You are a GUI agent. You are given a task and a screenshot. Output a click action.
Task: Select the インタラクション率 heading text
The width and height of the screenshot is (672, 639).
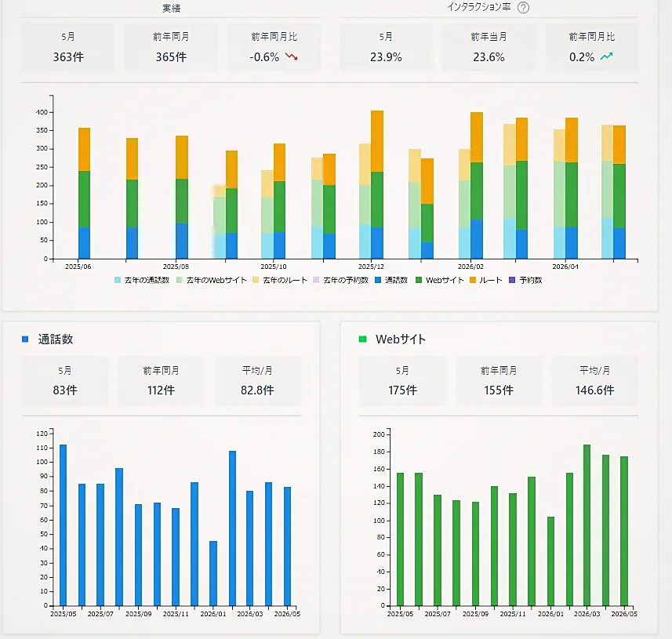(x=479, y=7)
